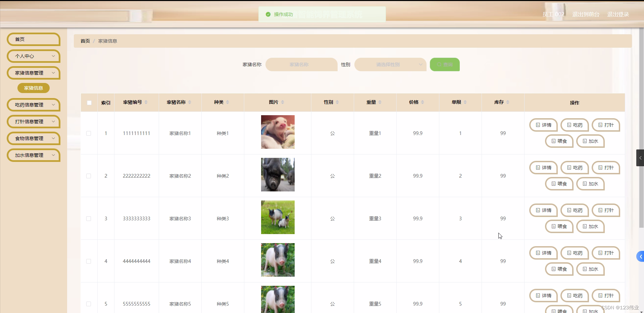Click the collapse chevron on right screen edge
The width and height of the screenshot is (644, 313).
[x=640, y=158]
